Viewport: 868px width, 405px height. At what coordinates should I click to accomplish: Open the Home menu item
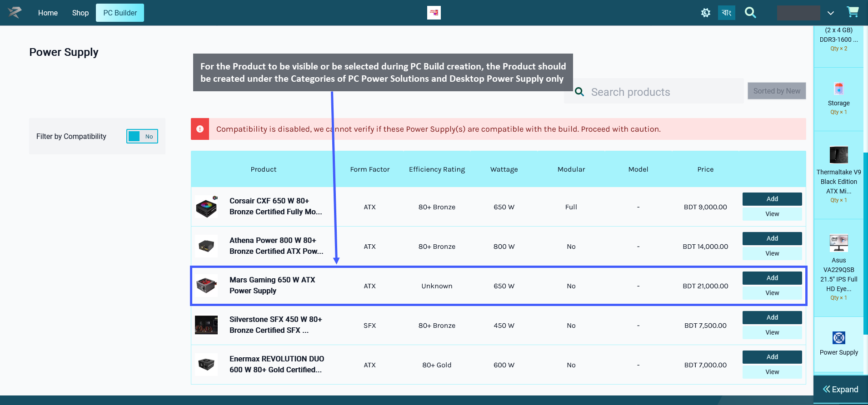48,13
